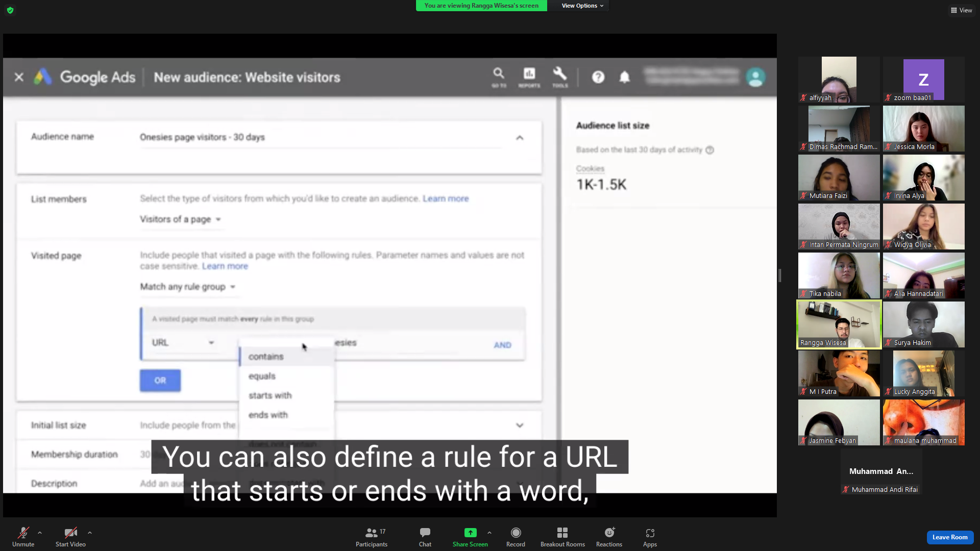
Task: Start recording the meeting
Action: [x=516, y=537]
